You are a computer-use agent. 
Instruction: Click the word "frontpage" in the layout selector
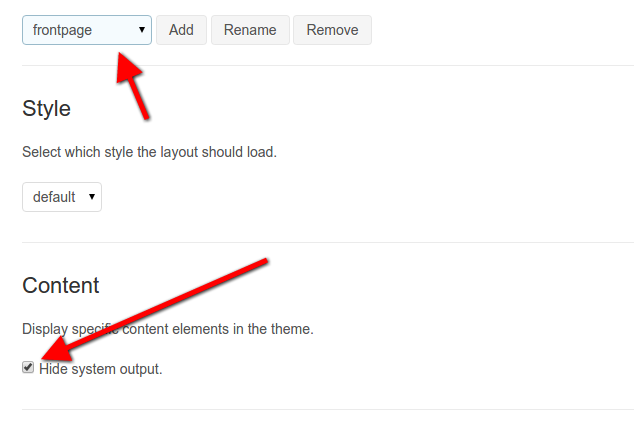click(62, 30)
